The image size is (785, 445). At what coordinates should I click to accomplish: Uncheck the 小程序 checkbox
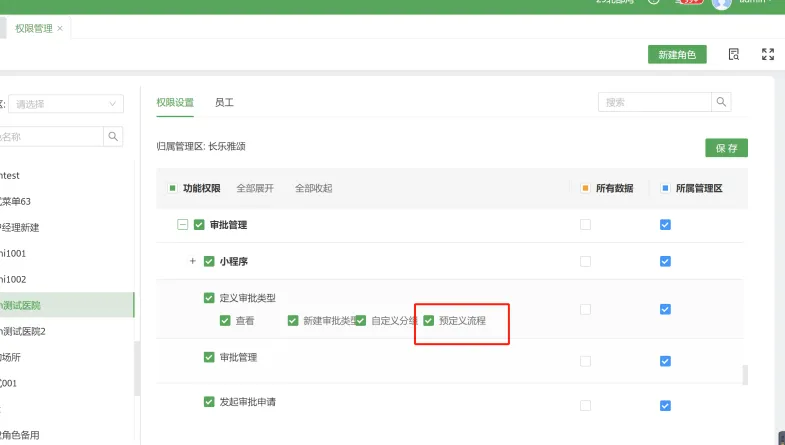click(x=209, y=261)
